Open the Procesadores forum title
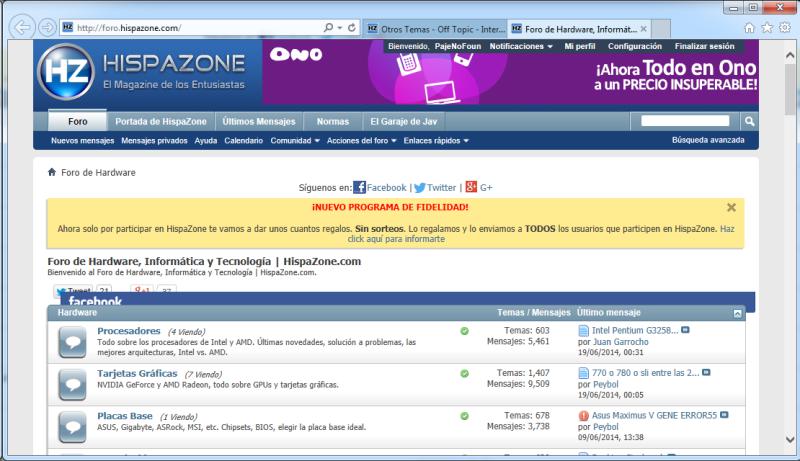800x461 pixels. click(x=129, y=331)
